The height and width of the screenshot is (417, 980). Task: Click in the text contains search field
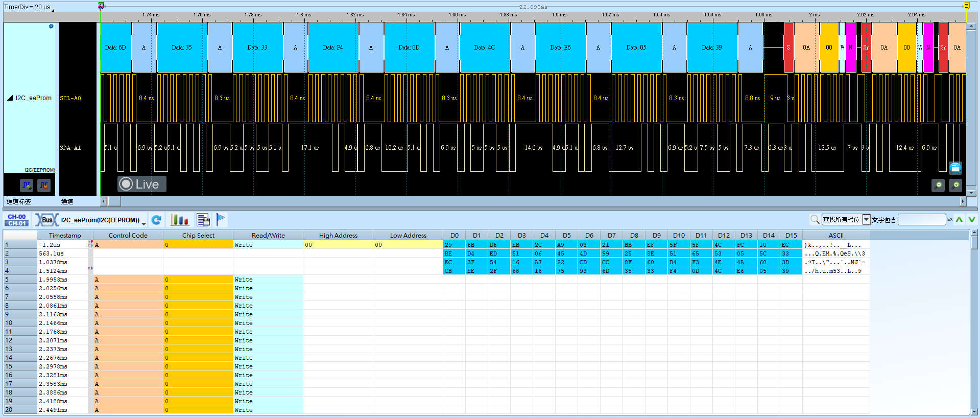tap(922, 220)
